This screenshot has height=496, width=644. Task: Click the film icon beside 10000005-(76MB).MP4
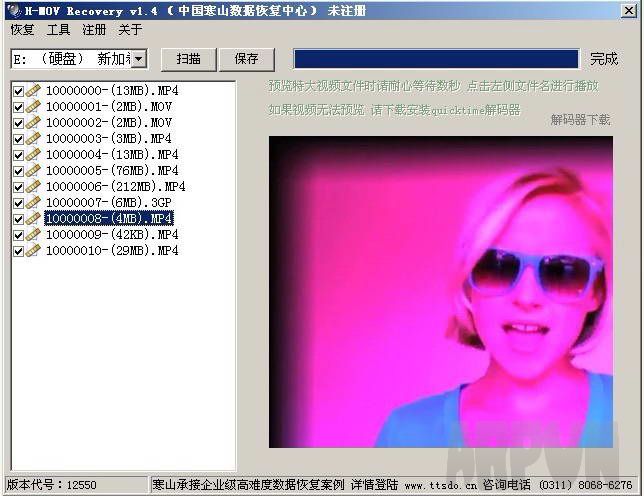pyautogui.click(x=33, y=171)
